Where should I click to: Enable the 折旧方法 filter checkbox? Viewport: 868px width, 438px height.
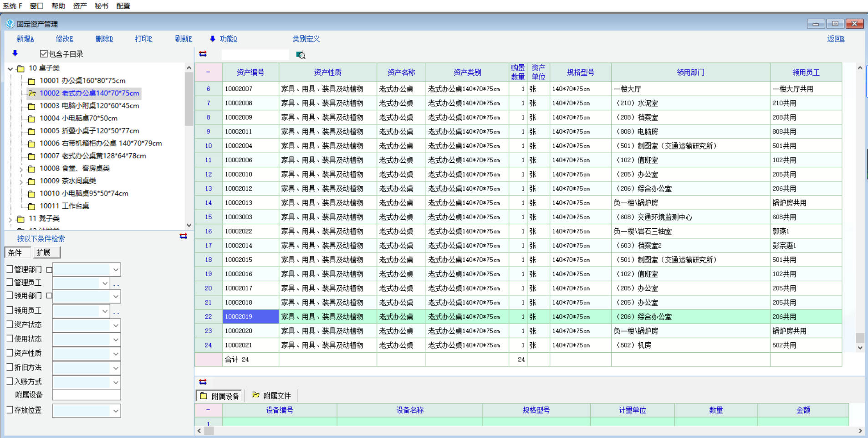tap(10, 367)
